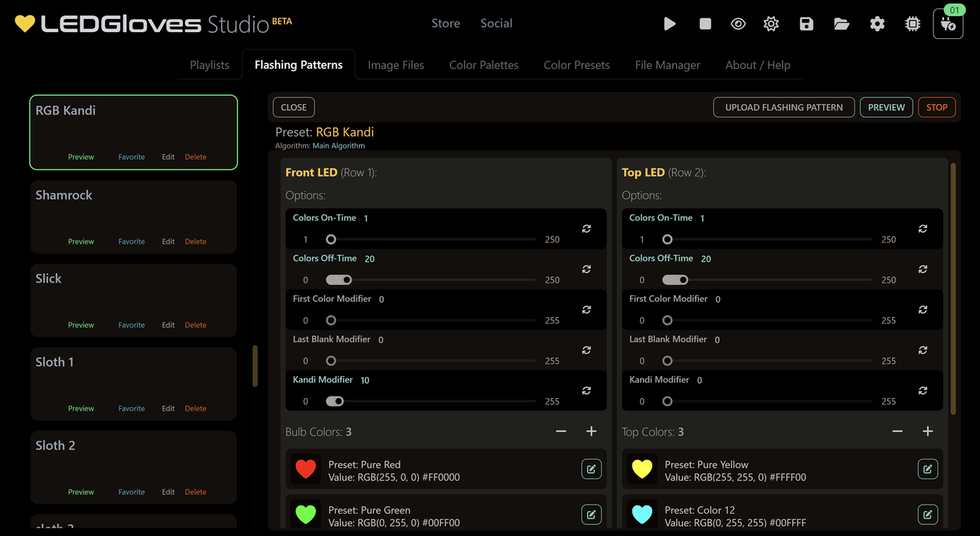Click the Pure Green heart swatch
The image size is (980, 536).
pos(305,515)
